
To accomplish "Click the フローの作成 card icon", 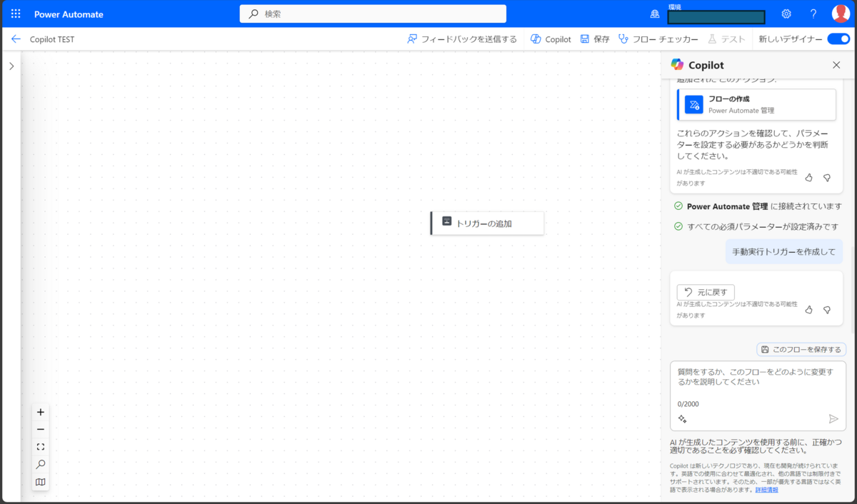I will point(693,105).
